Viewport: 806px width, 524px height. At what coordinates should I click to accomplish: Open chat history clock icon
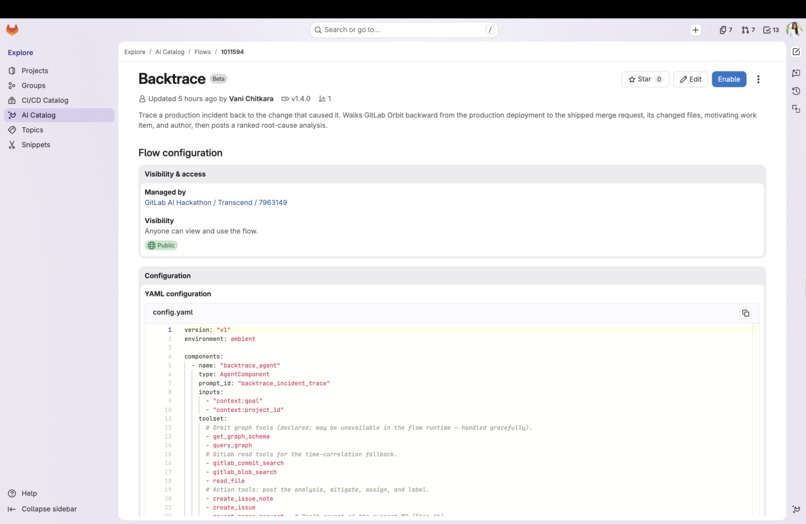tap(796, 91)
